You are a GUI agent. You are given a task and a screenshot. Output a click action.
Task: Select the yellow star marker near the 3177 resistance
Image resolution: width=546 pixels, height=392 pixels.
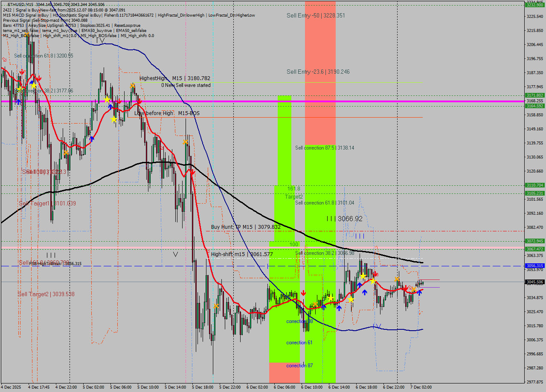click(x=34, y=86)
